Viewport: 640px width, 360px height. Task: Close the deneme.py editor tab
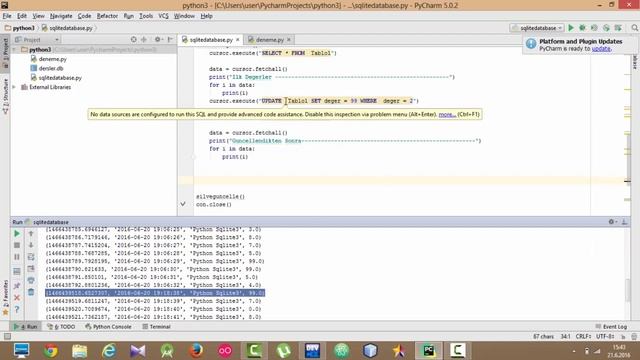(289, 40)
